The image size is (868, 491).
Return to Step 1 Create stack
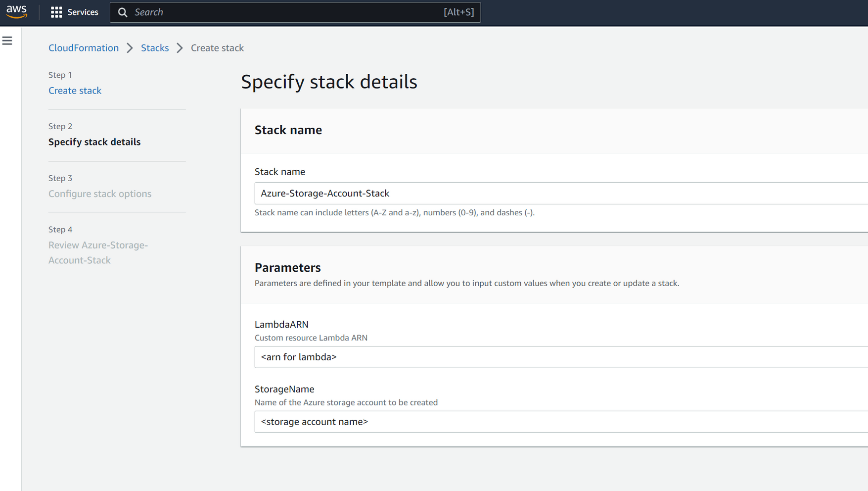click(x=75, y=90)
